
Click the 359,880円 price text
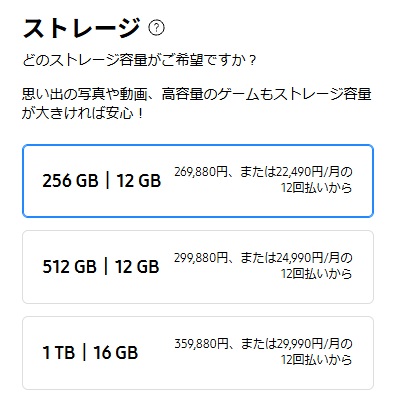coord(201,344)
